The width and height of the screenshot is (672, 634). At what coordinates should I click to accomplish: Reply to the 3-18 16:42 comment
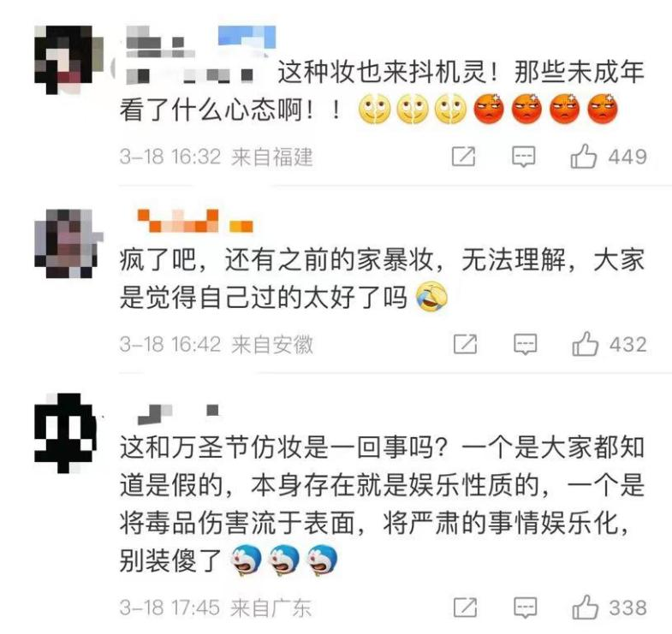click(x=526, y=345)
